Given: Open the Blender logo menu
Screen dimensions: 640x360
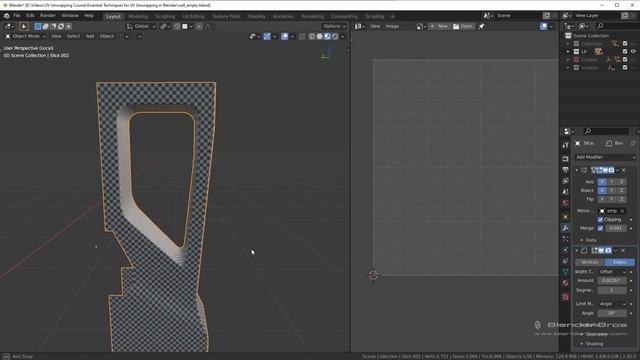Looking at the screenshot, I should click(x=7, y=16).
